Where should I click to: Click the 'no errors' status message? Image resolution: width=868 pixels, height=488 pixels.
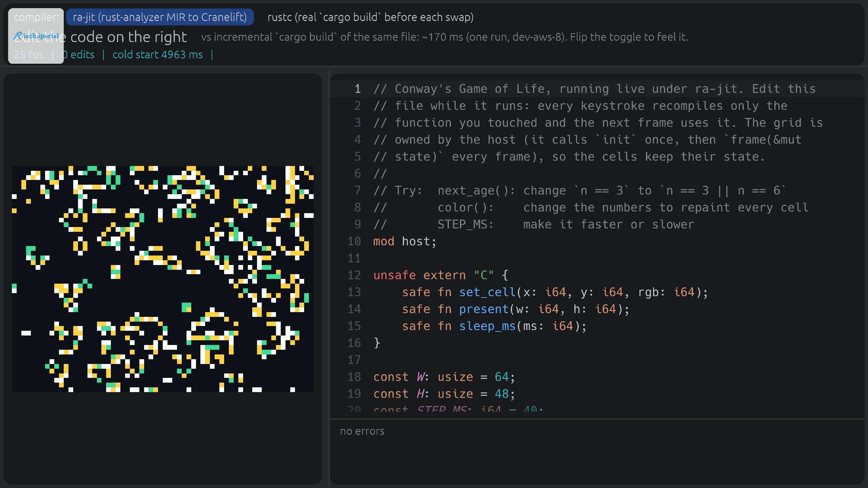(x=362, y=431)
